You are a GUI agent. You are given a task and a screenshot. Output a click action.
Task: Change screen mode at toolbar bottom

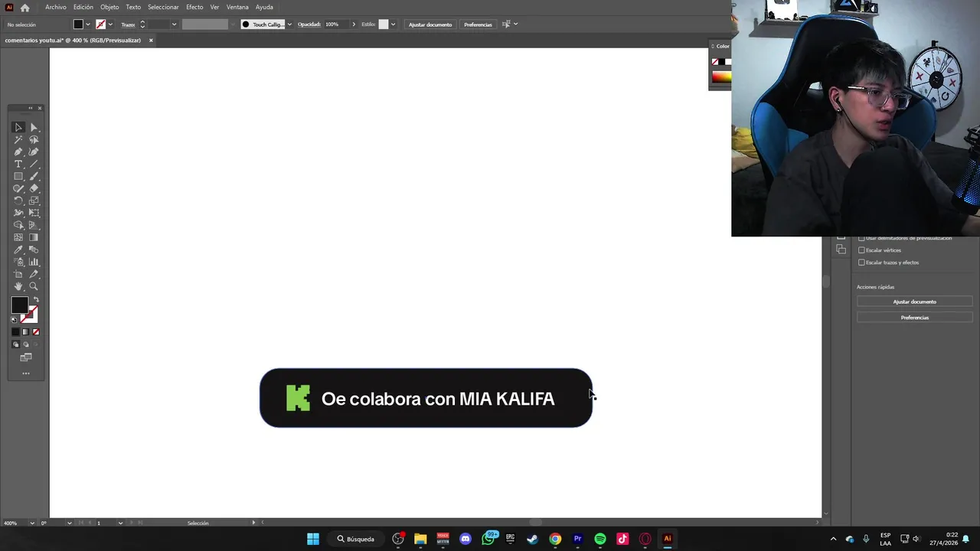pyautogui.click(x=26, y=357)
